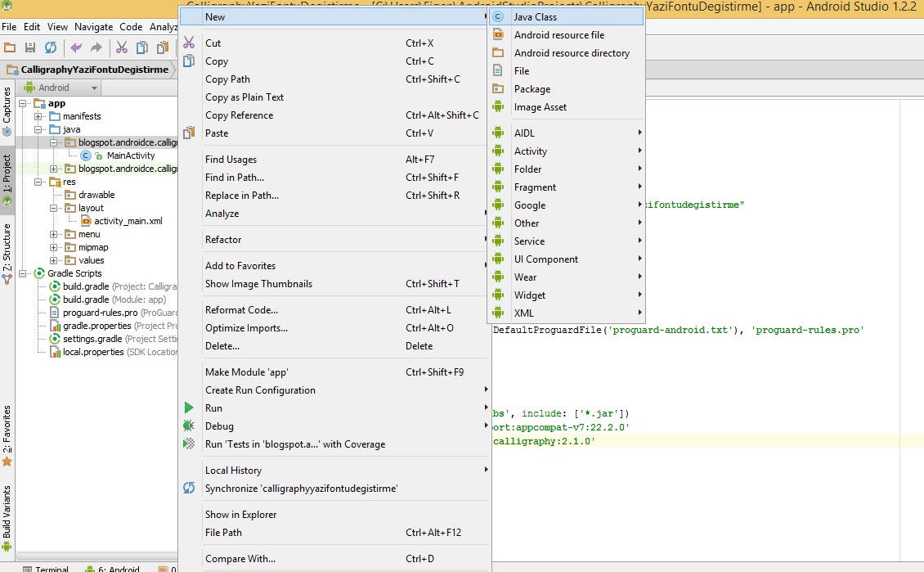Screen dimensions: 924x572
Task: Select Compare With menu entry
Action: [x=334, y=558]
